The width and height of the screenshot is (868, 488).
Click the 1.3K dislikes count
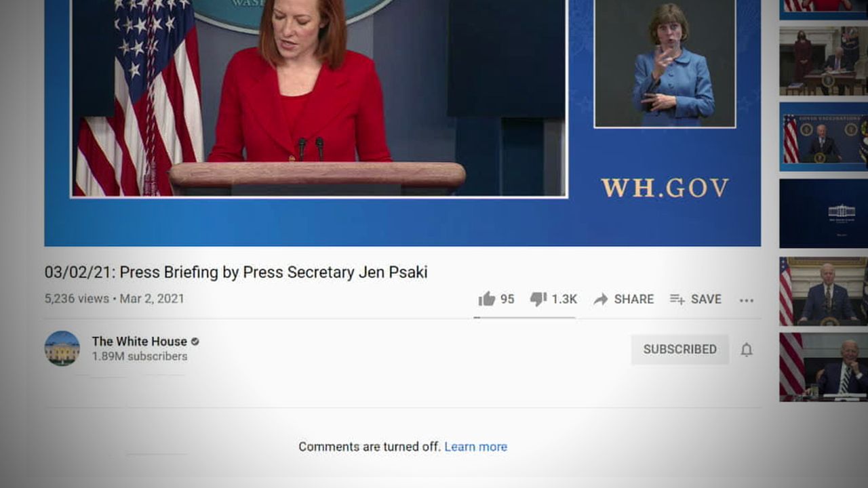point(564,299)
